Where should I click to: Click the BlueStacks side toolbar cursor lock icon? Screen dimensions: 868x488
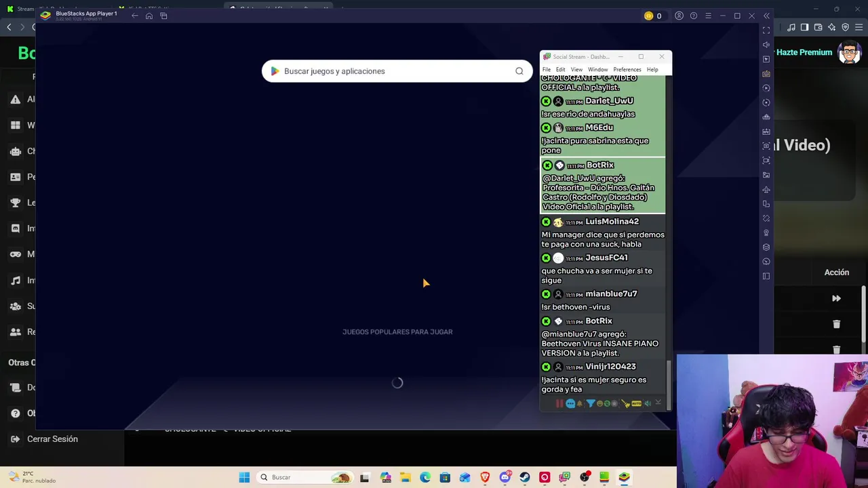coord(766,59)
